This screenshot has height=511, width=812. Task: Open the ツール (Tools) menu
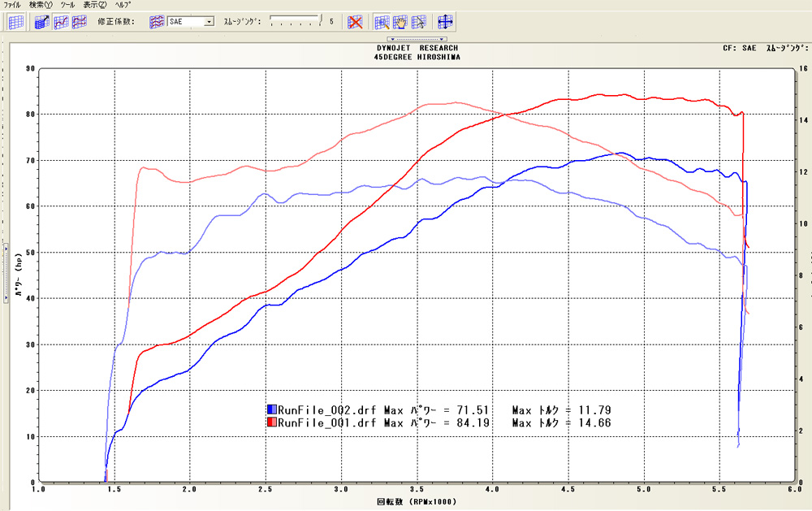[x=67, y=5]
